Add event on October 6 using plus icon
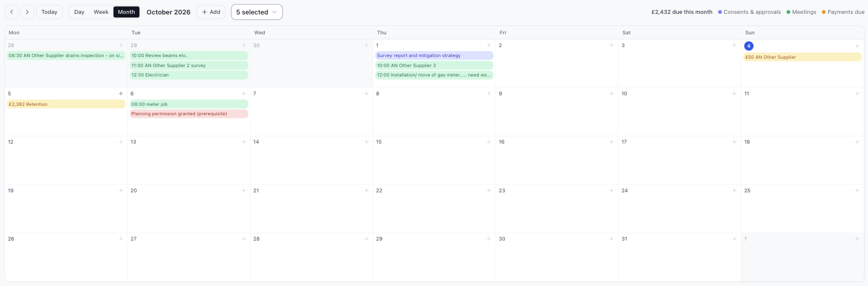 (x=244, y=94)
